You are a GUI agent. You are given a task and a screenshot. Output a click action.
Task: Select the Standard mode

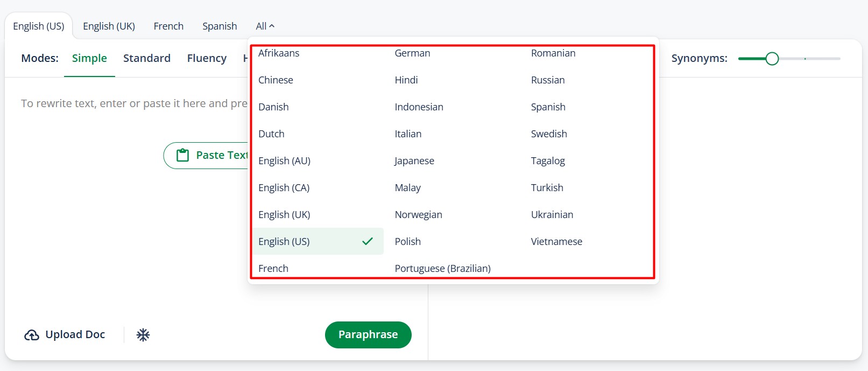pyautogui.click(x=147, y=58)
